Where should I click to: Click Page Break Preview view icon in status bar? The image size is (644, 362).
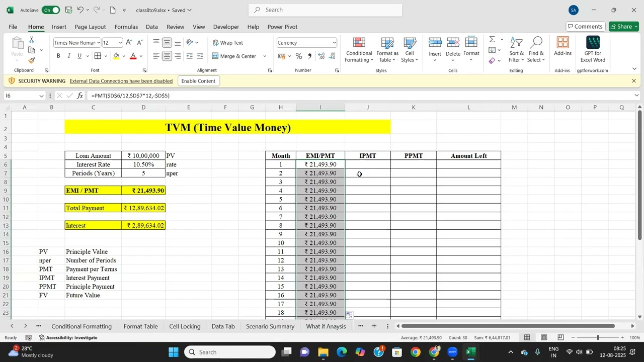(x=560, y=337)
